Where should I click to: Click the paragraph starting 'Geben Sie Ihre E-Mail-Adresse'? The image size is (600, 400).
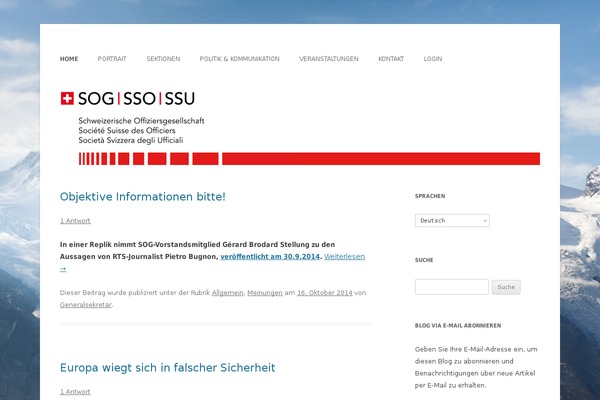point(476,367)
